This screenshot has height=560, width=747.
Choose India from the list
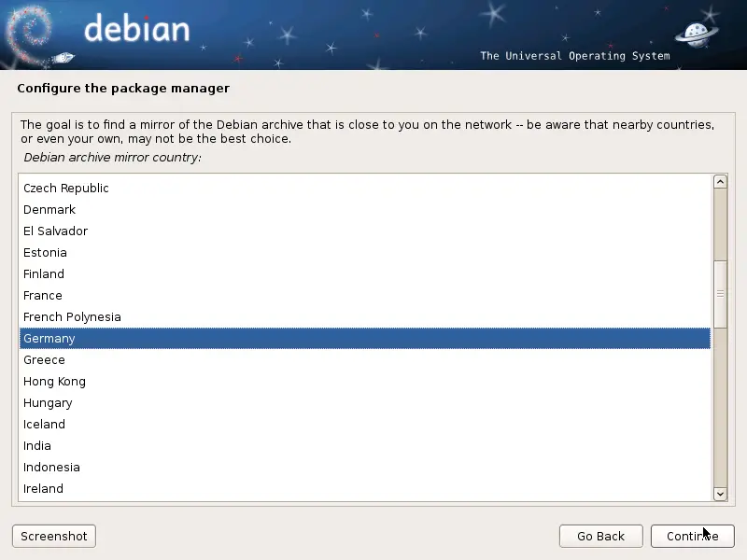click(x=37, y=446)
